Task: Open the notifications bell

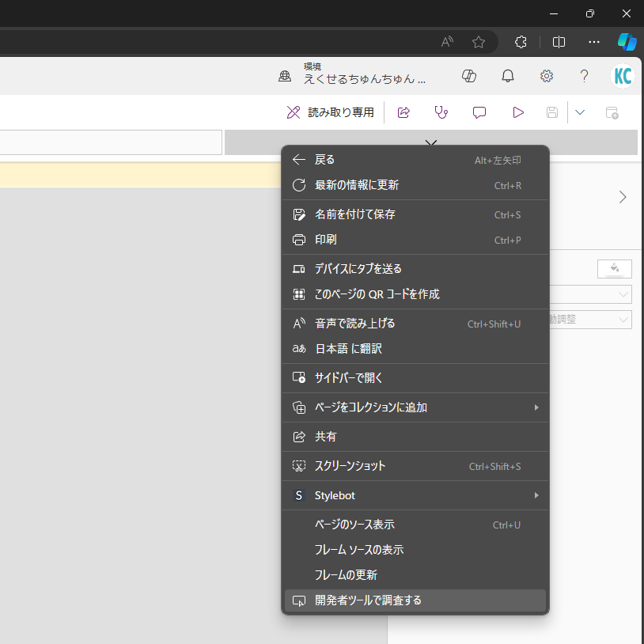Action: 508,76
